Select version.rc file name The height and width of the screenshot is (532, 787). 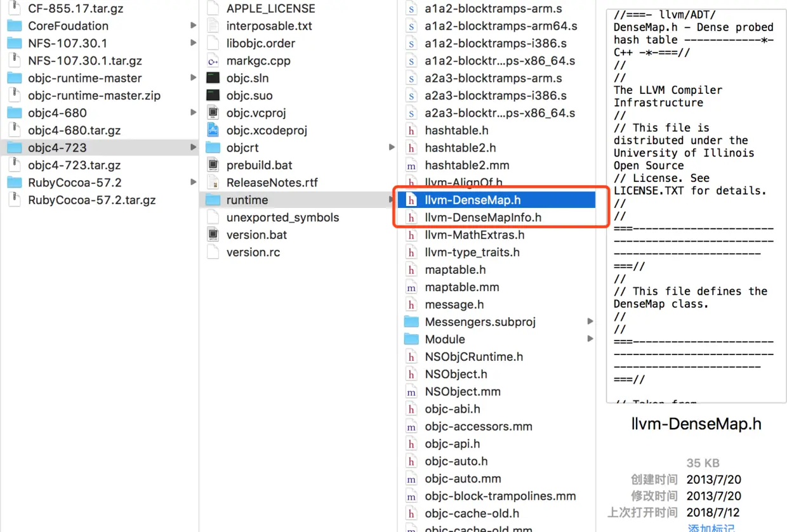(x=253, y=252)
